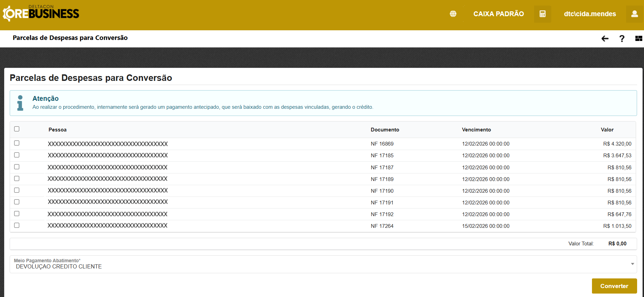Click the CAIXA PADRÃO header item
The height and width of the screenshot is (297, 644).
pos(498,14)
